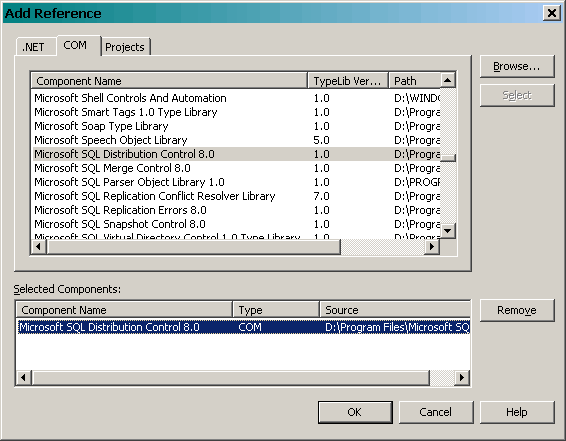The image size is (566, 441).
Task: Select Microsoft Speech Object Library
Action: [236, 140]
